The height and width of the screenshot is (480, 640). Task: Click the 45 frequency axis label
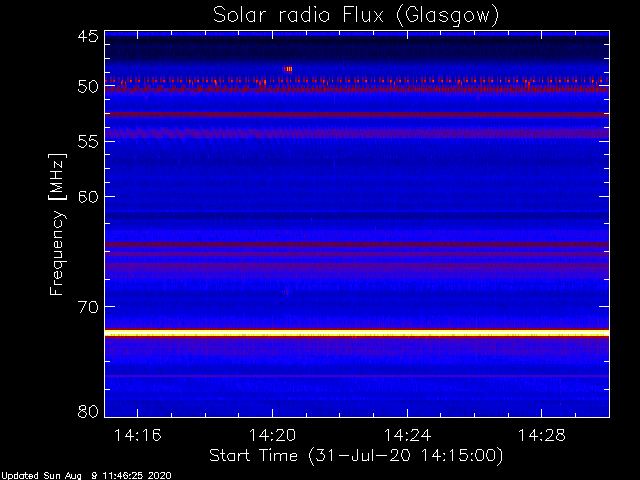(88, 37)
